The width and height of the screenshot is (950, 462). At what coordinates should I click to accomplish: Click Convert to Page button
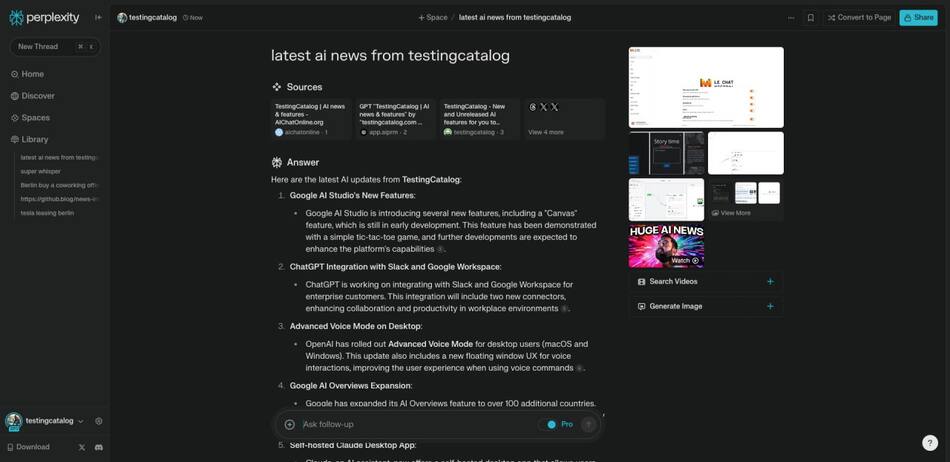858,17
